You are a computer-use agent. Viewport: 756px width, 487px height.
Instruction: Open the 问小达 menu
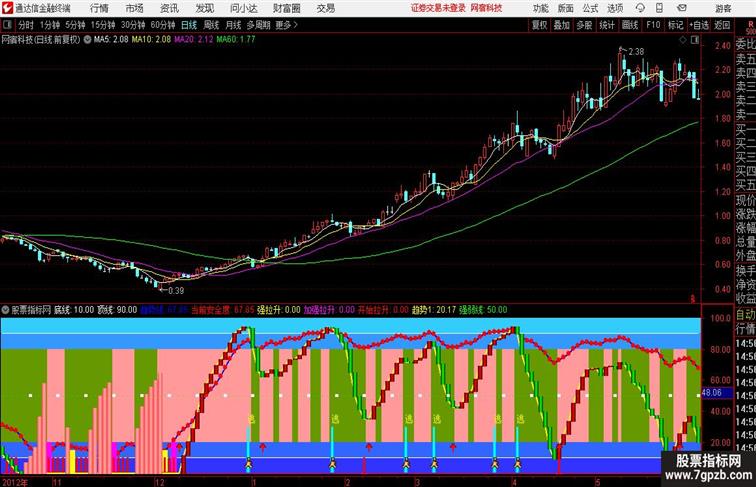(244, 8)
